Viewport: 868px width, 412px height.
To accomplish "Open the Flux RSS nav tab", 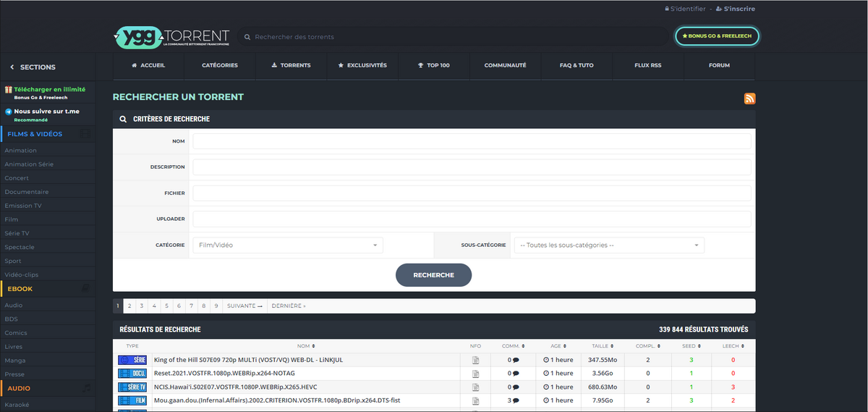I will [x=647, y=65].
